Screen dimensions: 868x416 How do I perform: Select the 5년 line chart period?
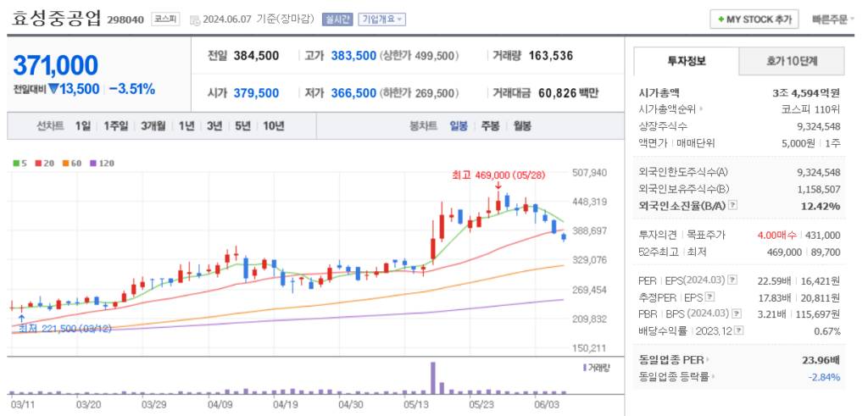click(x=242, y=125)
